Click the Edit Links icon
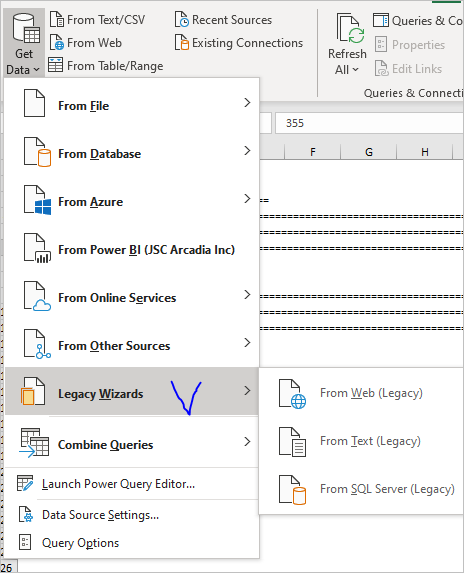 tap(381, 68)
